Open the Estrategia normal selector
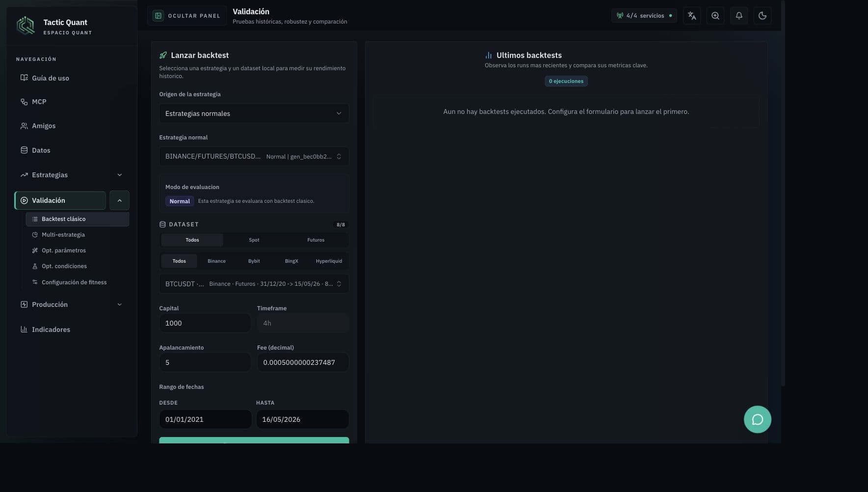This screenshot has width=868, height=492. [x=254, y=157]
